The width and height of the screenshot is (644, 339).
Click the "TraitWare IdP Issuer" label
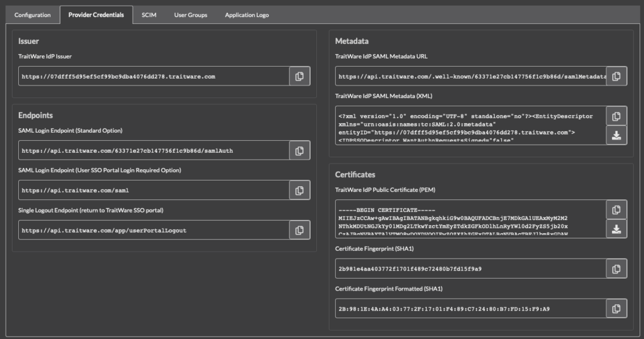(x=45, y=57)
